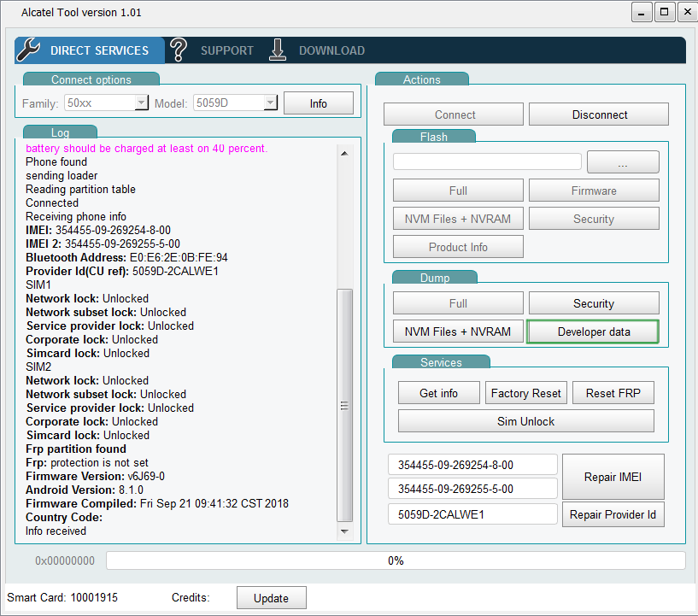Click the Bluetooth Address line in the log
This screenshot has height=616, width=698.
[x=126, y=258]
